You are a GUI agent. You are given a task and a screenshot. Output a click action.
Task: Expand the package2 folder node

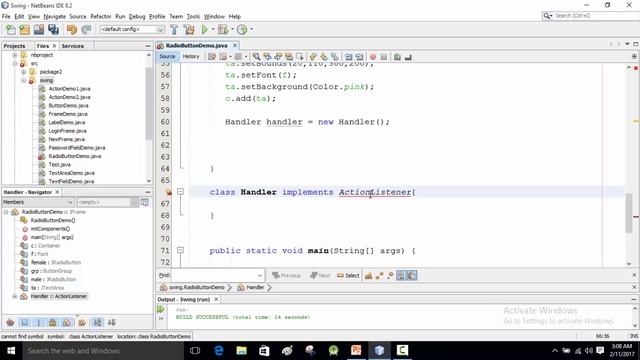(24, 72)
